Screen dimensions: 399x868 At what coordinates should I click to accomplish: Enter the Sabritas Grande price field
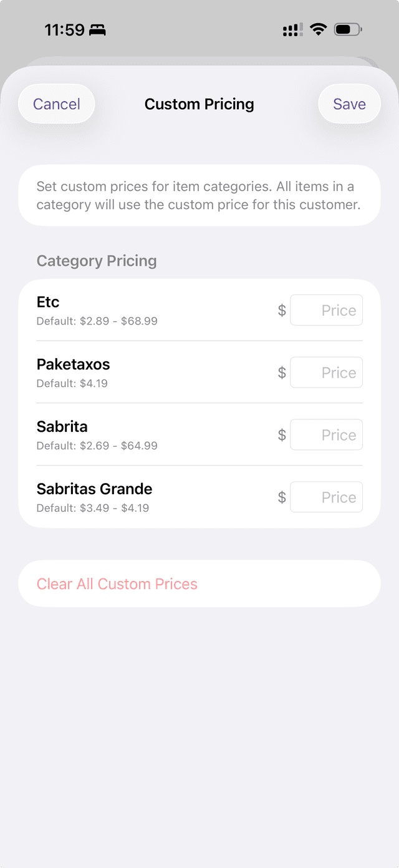tap(326, 497)
